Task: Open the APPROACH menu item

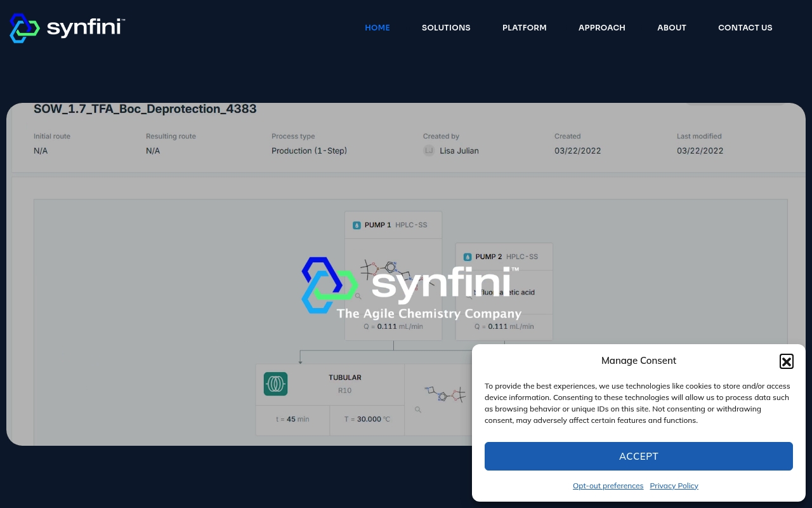Action: point(602,27)
